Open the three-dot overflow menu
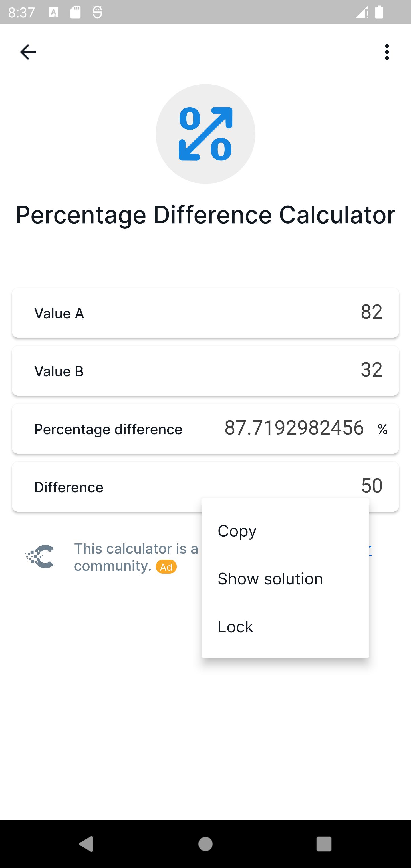 click(x=387, y=52)
